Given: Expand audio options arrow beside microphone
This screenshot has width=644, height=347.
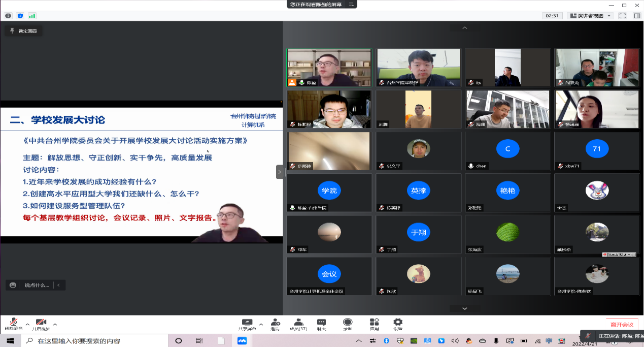Looking at the screenshot, I should (27, 324).
